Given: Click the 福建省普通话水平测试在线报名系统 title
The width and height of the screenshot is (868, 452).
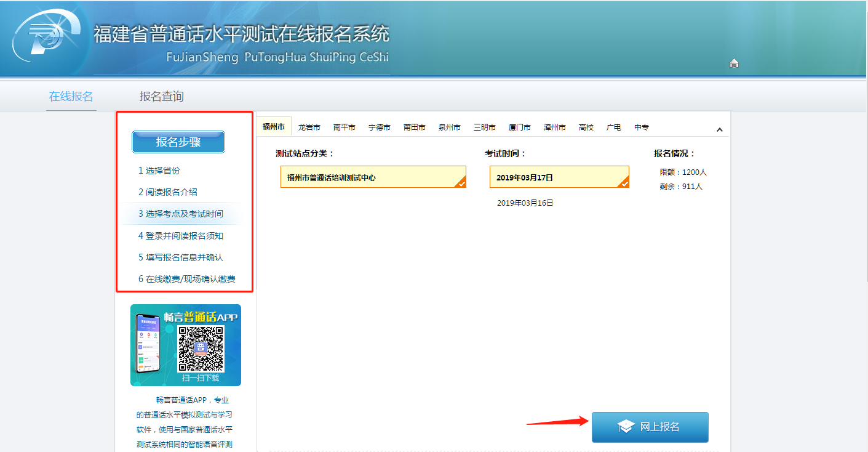Looking at the screenshot, I should pyautogui.click(x=241, y=34).
